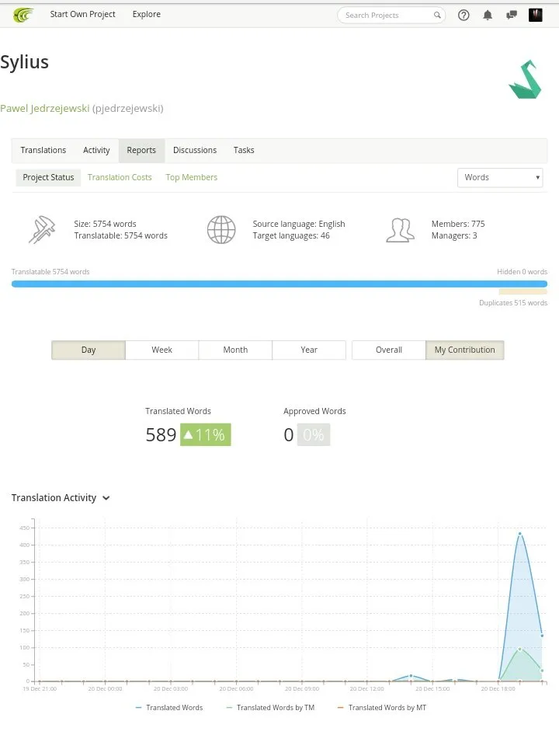Click the Duplicates 515 words label
This screenshot has height=756, width=559.
tap(513, 303)
